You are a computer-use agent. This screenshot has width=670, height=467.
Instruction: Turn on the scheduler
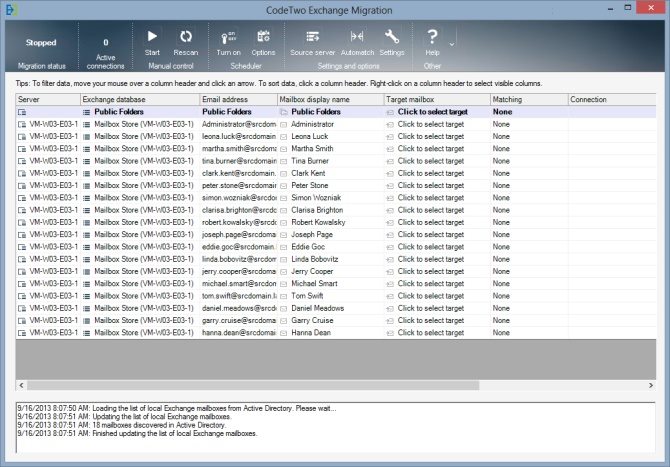[228, 38]
